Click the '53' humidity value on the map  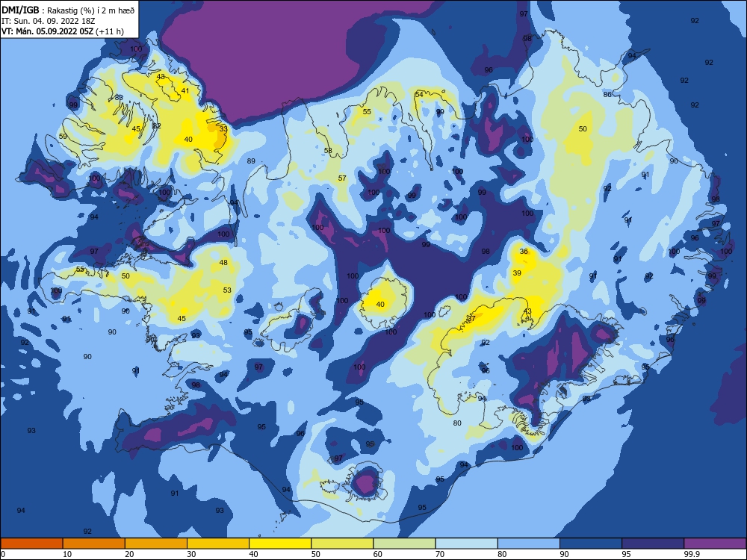227,290
